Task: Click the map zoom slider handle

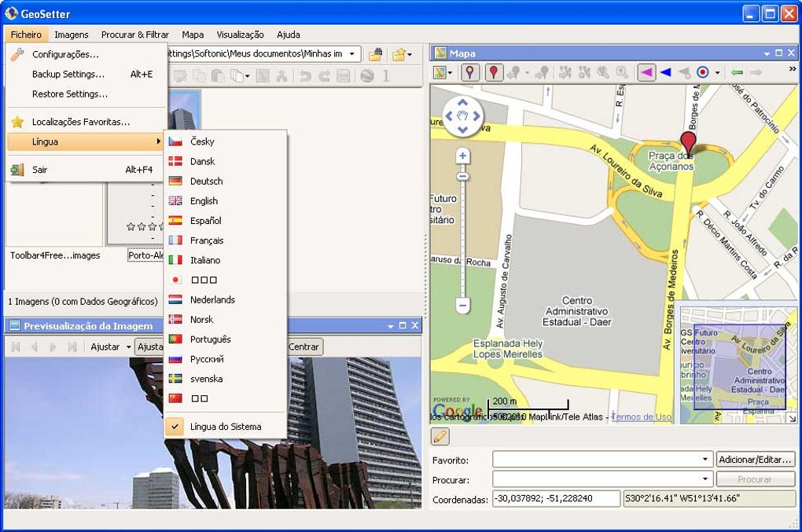Action: pos(462,176)
